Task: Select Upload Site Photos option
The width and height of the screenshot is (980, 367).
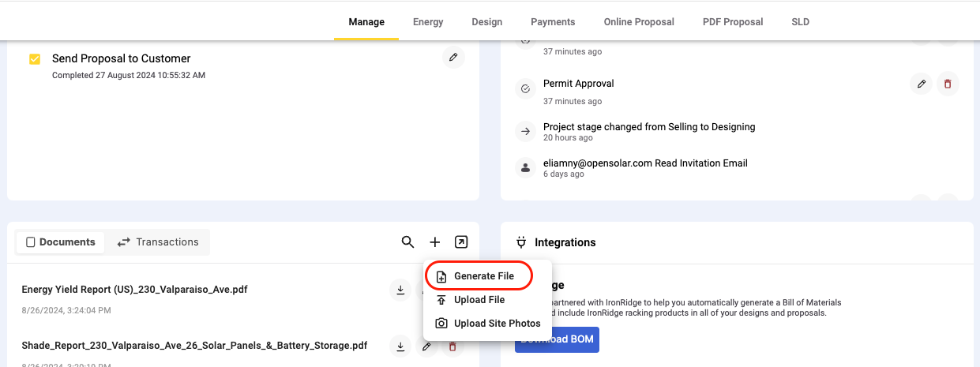Action: (x=497, y=324)
